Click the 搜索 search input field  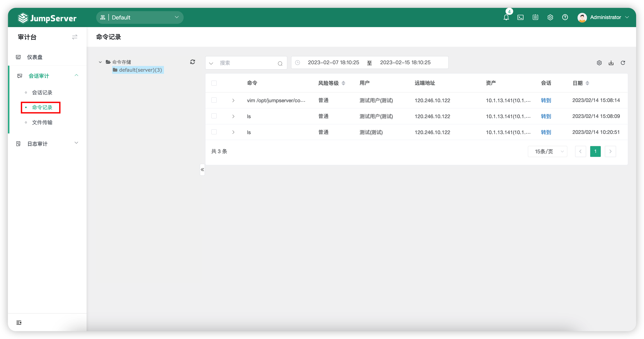246,63
